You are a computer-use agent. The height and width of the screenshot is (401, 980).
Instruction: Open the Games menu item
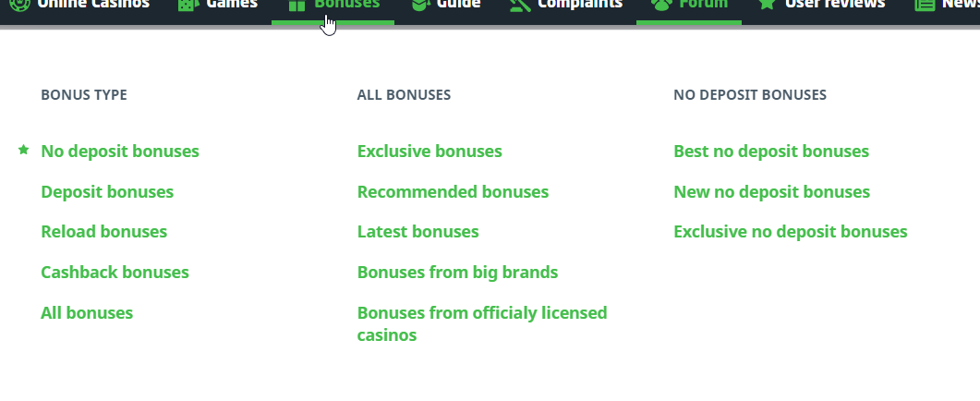click(231, 4)
